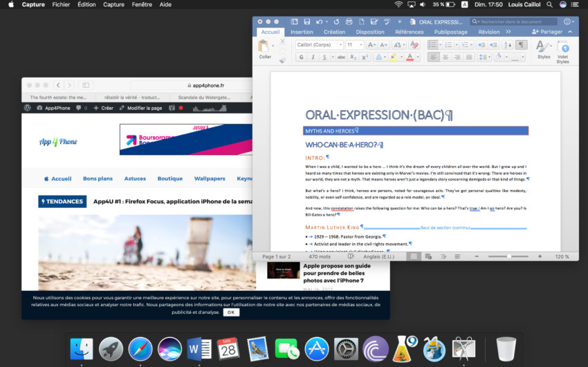
Task: Click the smiley feedback icon in Word
Action: point(567,21)
